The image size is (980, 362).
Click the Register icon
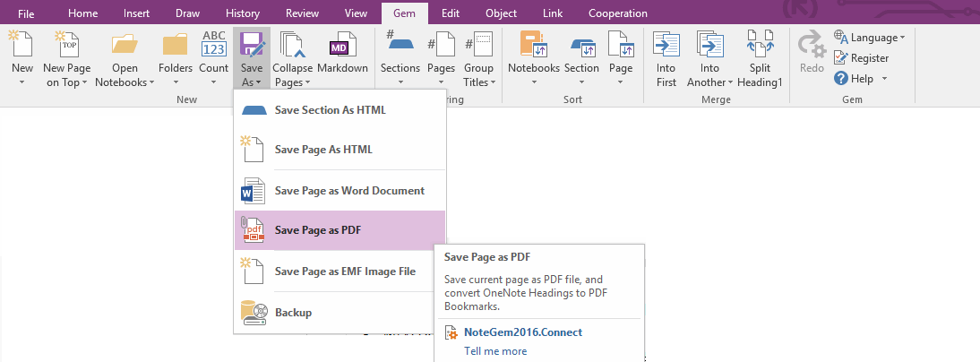tap(840, 57)
